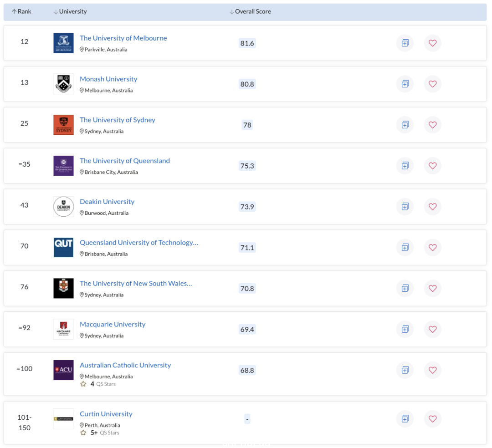Image resolution: width=492 pixels, height=448 pixels.
Task: Favorite University of New South Wales with heart
Action: [433, 288]
